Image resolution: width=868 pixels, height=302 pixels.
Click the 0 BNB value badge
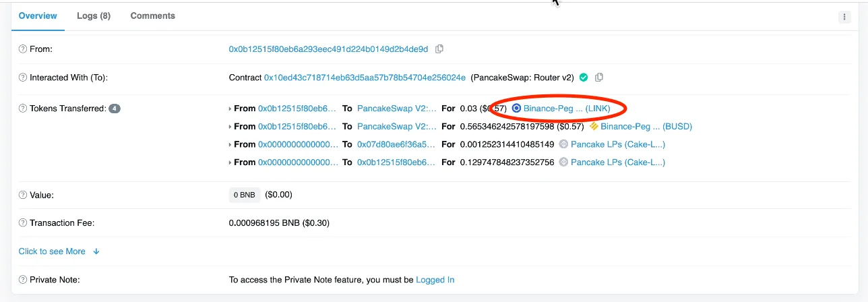point(245,195)
